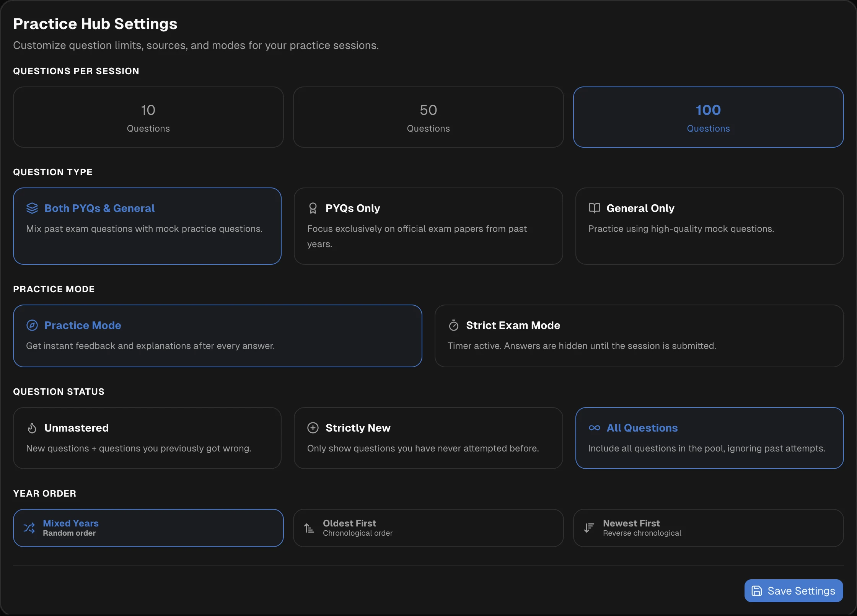The height and width of the screenshot is (616, 857).
Task: Click the text 'Timer active. Answers are hidden until the session is submitted.'
Action: (x=582, y=346)
